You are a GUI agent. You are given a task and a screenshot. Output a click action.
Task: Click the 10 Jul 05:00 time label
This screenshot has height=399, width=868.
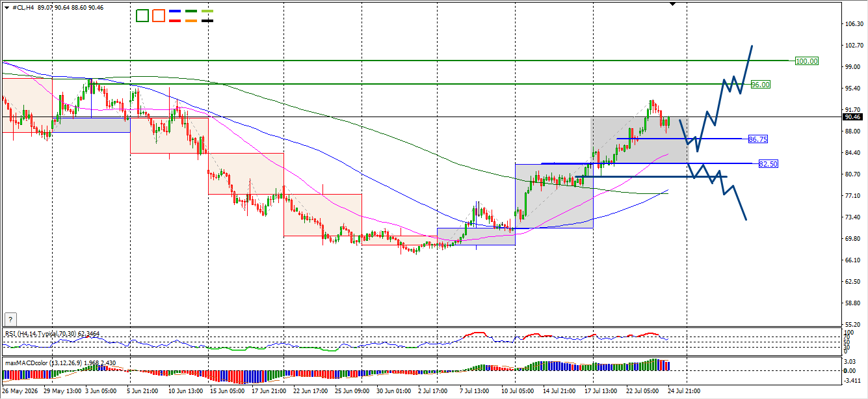(x=518, y=391)
